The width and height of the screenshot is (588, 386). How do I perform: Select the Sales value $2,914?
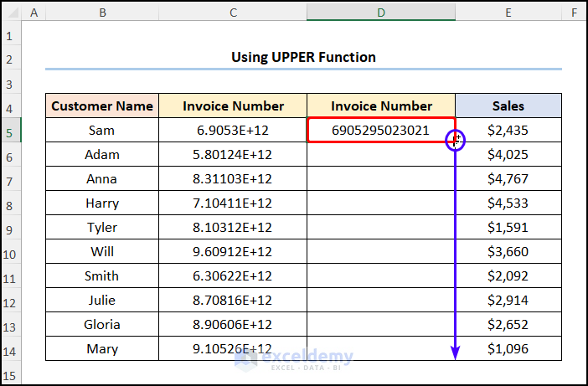[x=508, y=300]
